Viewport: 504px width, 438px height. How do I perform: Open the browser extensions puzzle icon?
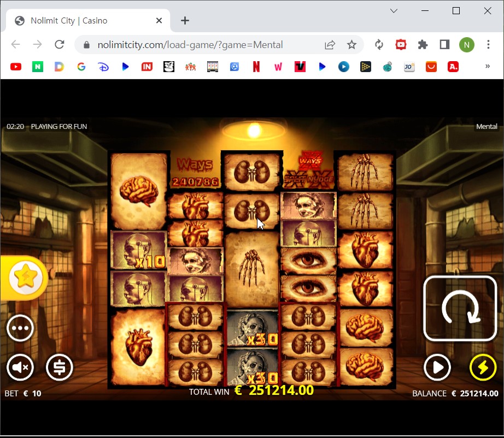click(423, 45)
